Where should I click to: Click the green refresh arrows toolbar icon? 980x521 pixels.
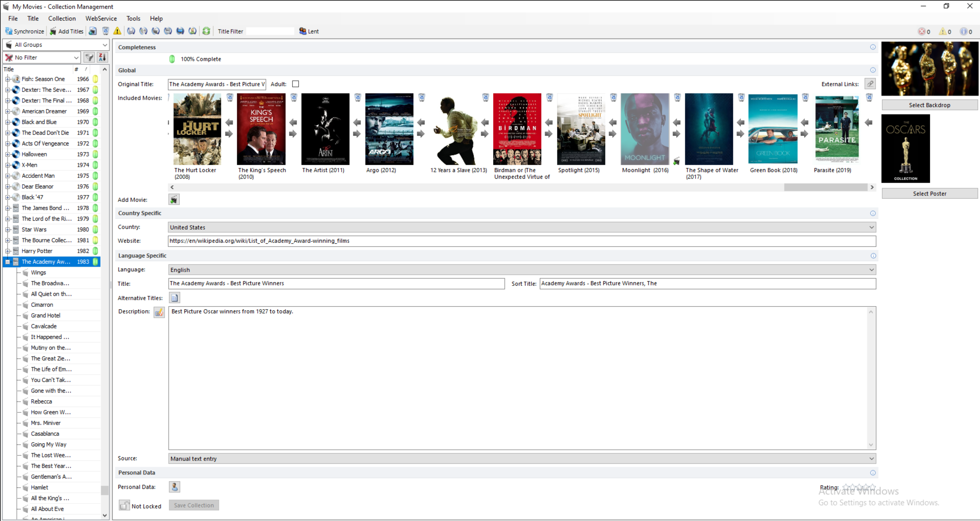pos(206,31)
